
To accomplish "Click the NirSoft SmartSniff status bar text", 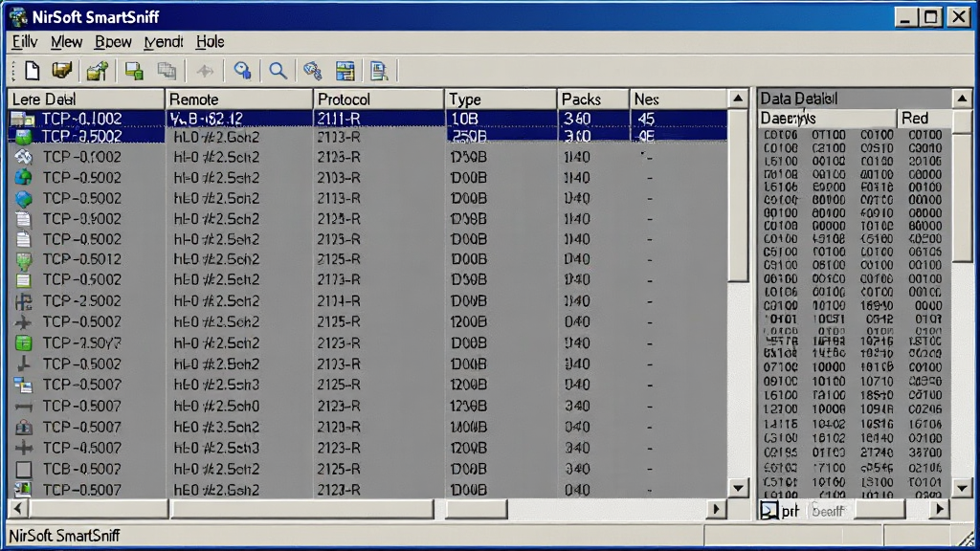I will tap(64, 536).
